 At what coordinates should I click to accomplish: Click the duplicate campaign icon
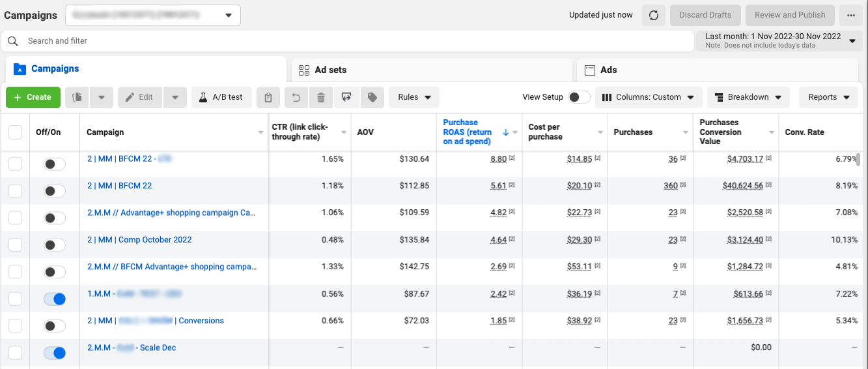77,97
